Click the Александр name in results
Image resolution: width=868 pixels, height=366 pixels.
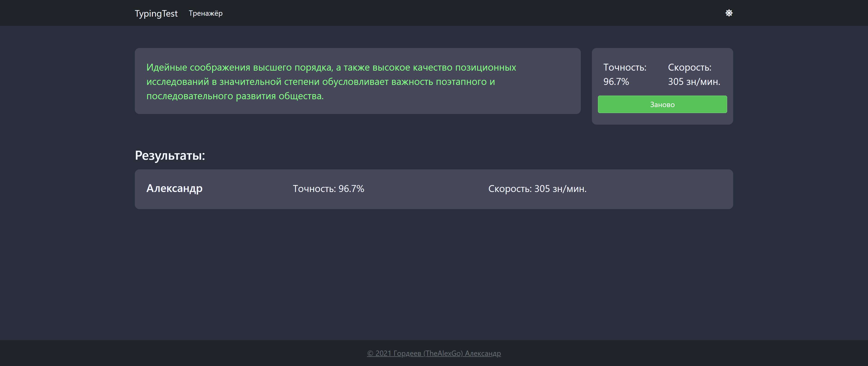tap(174, 188)
